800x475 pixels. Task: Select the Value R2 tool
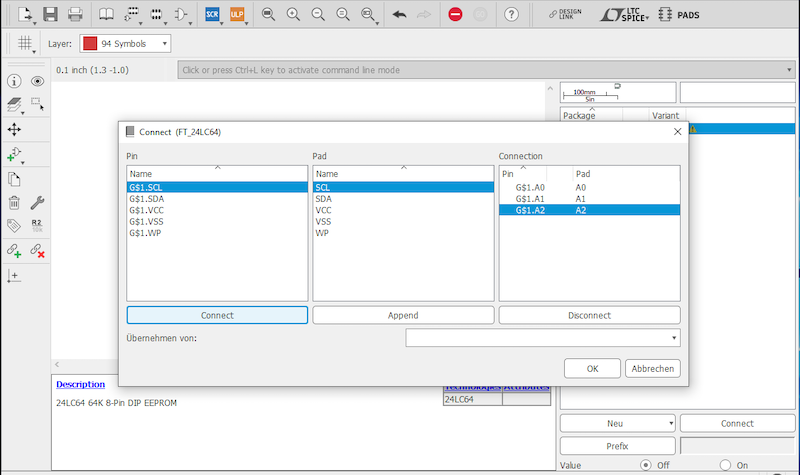(x=37, y=225)
